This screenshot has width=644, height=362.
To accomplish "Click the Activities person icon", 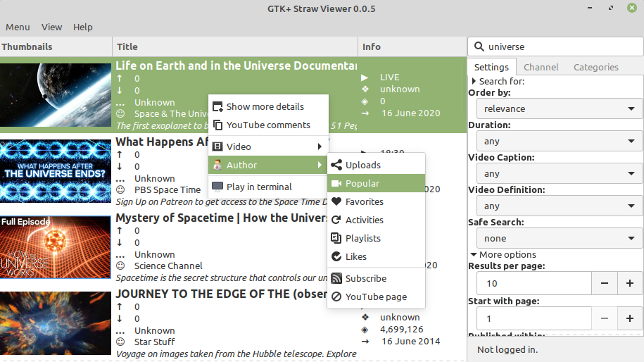I will pyautogui.click(x=336, y=220).
